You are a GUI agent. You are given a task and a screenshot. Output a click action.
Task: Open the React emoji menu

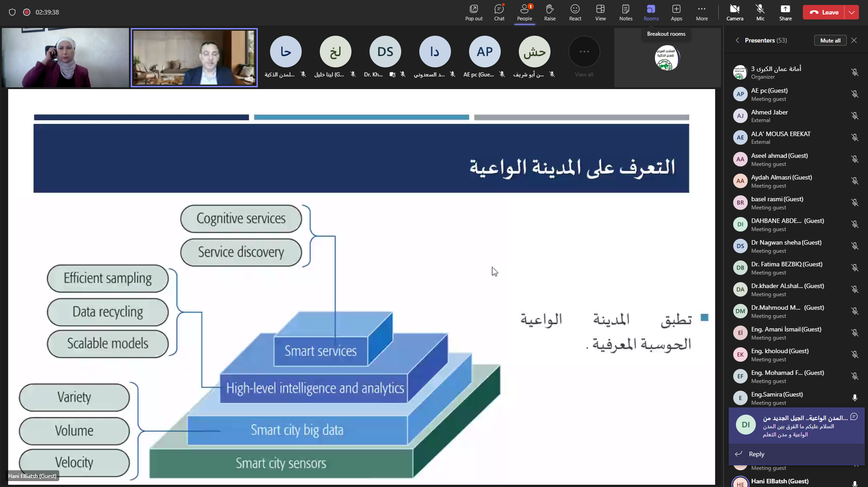(575, 12)
